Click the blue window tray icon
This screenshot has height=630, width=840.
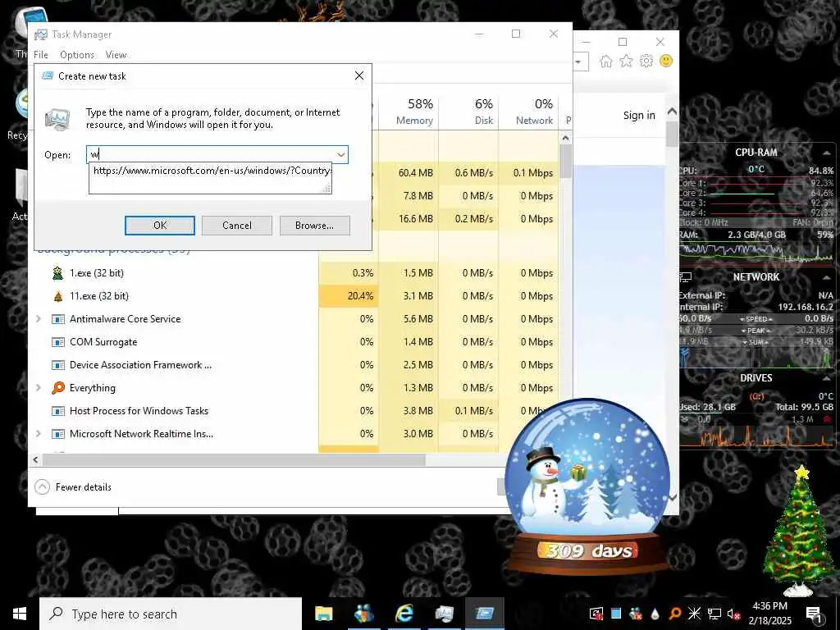tap(616, 614)
